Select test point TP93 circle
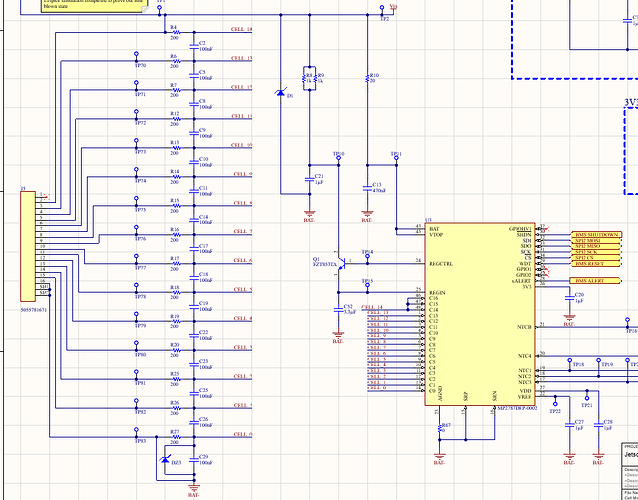 [136, 430]
